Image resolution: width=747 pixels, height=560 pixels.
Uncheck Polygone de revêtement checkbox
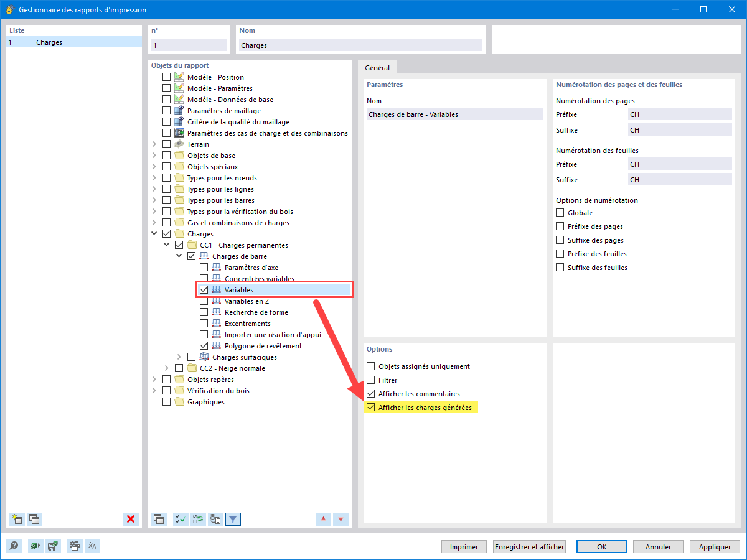(x=204, y=346)
